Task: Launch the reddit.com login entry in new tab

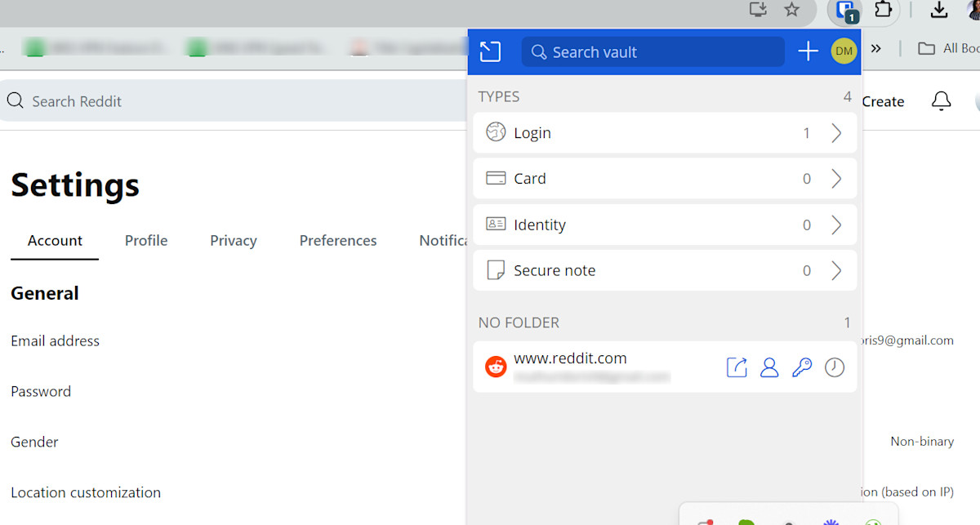Action: (737, 367)
